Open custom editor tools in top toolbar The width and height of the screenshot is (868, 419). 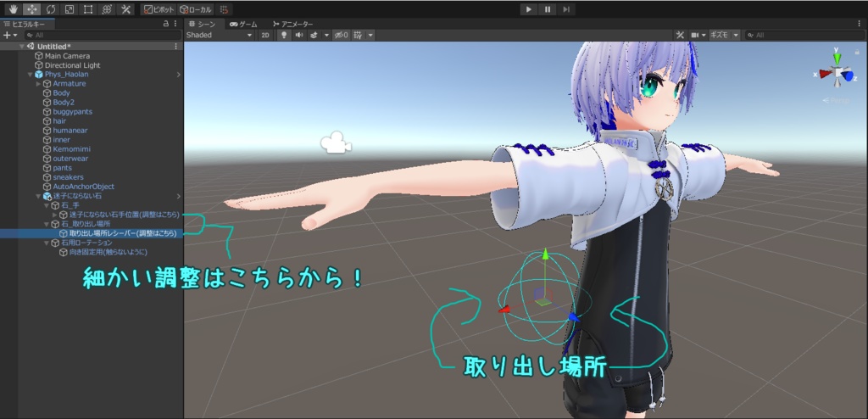tap(125, 9)
